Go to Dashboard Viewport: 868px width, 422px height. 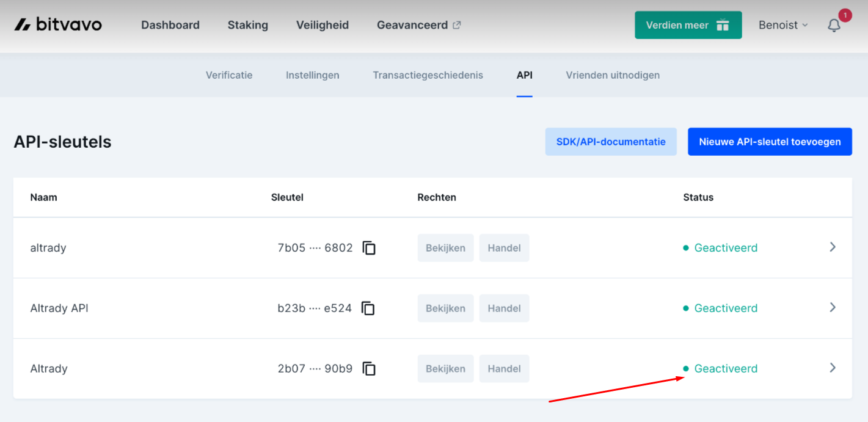click(x=170, y=25)
